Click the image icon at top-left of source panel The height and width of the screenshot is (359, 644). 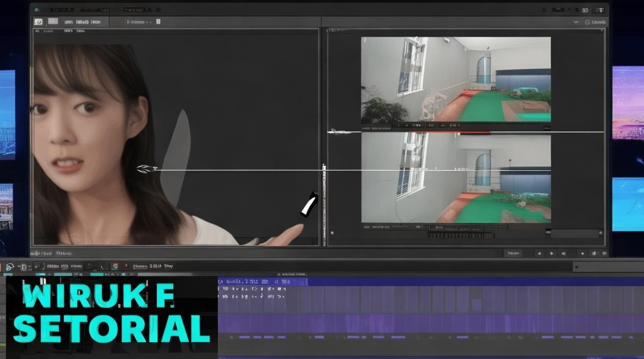click(x=38, y=22)
